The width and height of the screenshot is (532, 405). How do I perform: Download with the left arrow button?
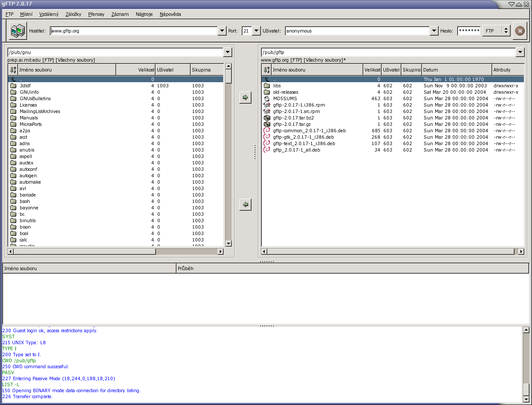pyautogui.click(x=245, y=205)
